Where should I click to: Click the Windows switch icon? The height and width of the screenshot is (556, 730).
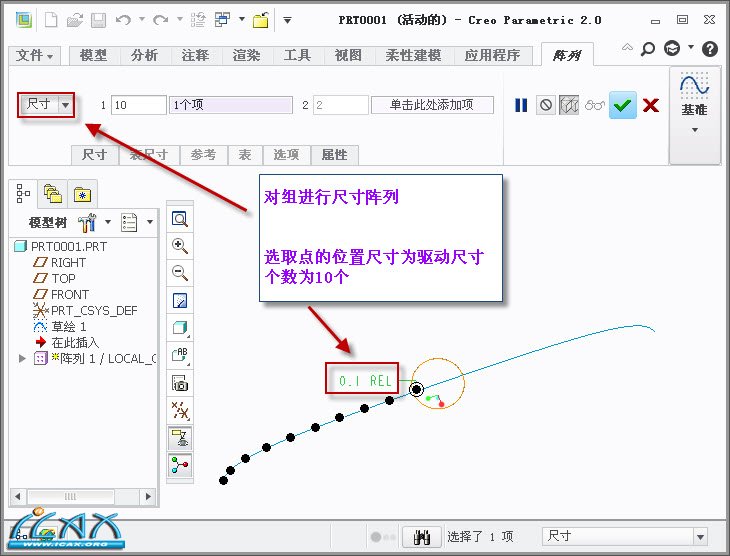tap(223, 20)
